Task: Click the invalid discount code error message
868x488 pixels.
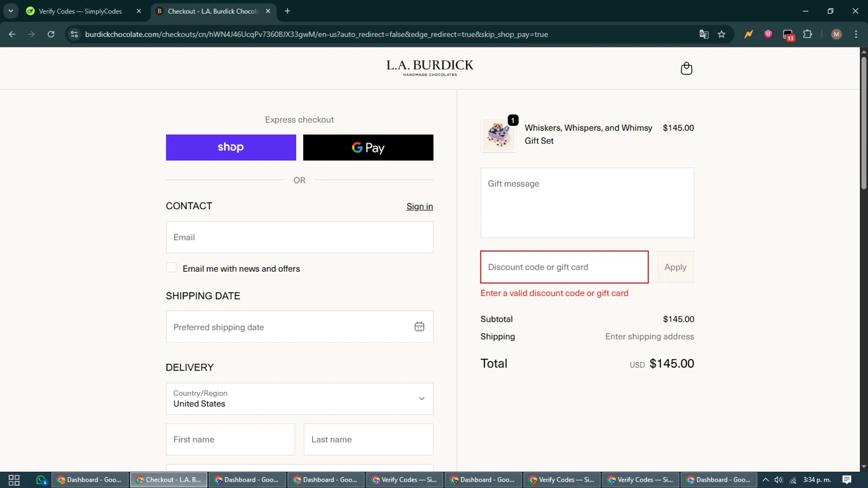Action: 554,293
